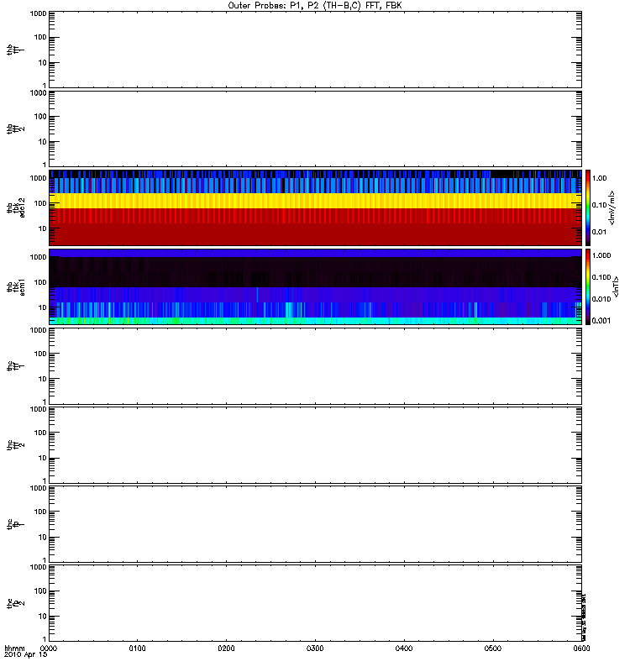This screenshot has height=672, width=630.
Task: Click the '<|nT|>' color bar unit label
Action: 616,286
